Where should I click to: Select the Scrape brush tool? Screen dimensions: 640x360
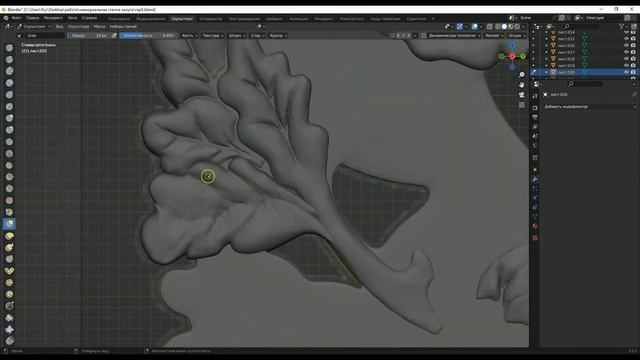9,189
